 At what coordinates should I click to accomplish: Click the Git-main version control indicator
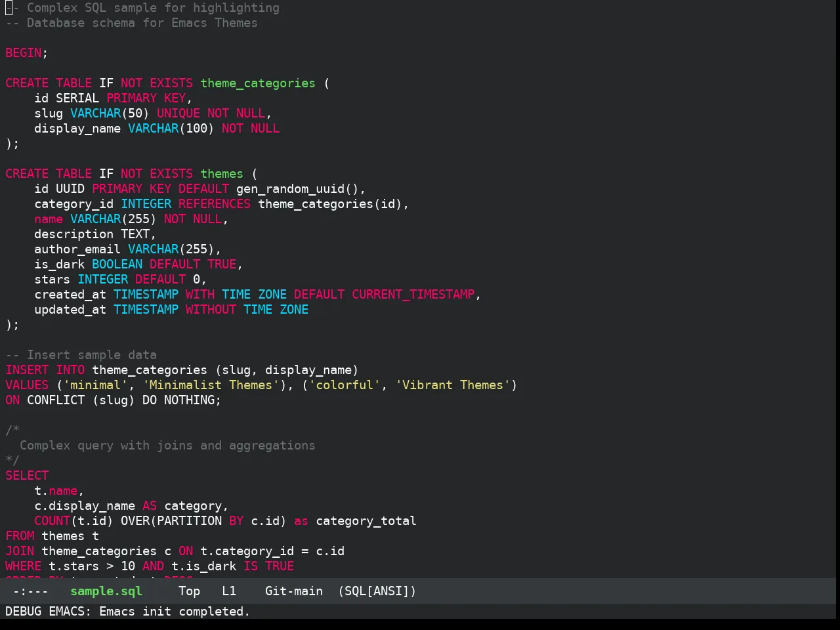coord(293,591)
